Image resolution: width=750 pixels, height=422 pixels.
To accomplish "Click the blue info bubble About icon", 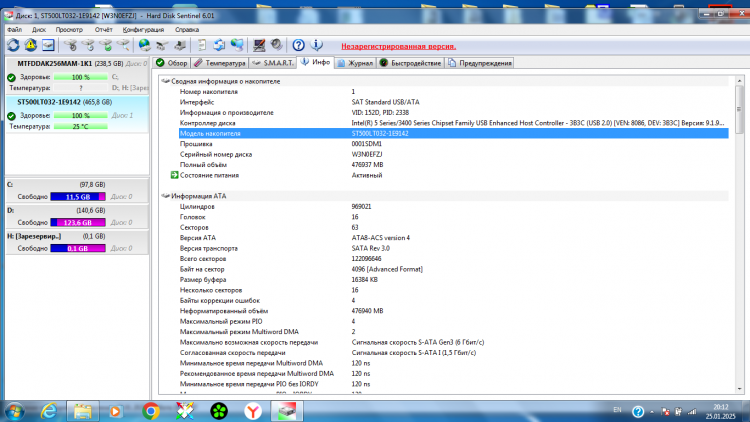I will (x=316, y=45).
